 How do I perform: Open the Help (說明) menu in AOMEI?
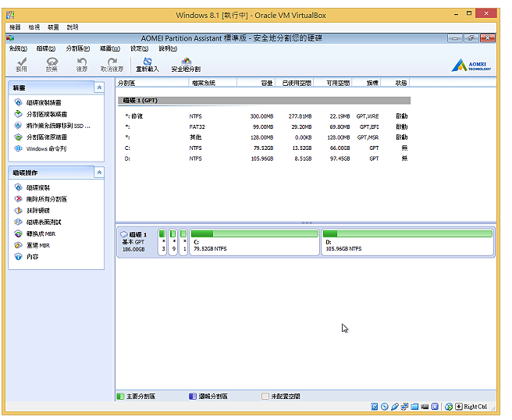(168, 48)
